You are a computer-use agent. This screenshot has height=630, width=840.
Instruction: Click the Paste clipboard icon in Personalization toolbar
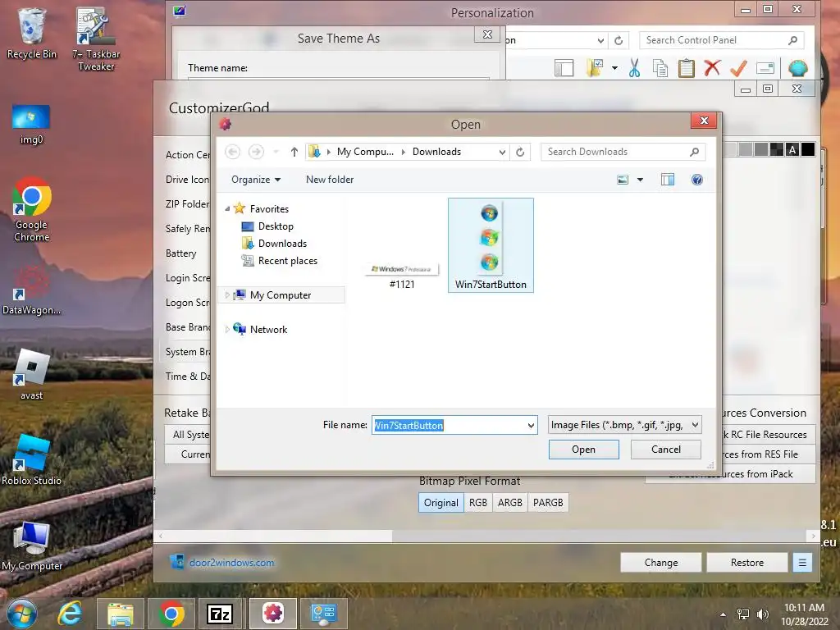(x=687, y=68)
